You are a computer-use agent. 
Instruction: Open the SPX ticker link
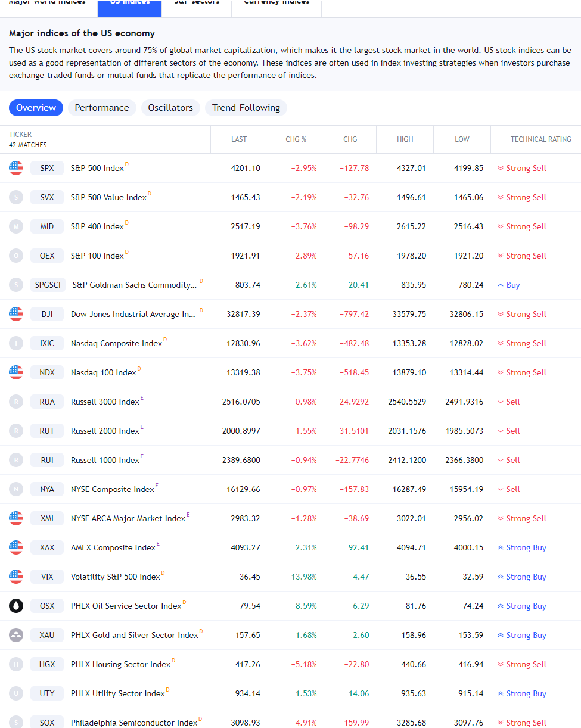tap(47, 168)
